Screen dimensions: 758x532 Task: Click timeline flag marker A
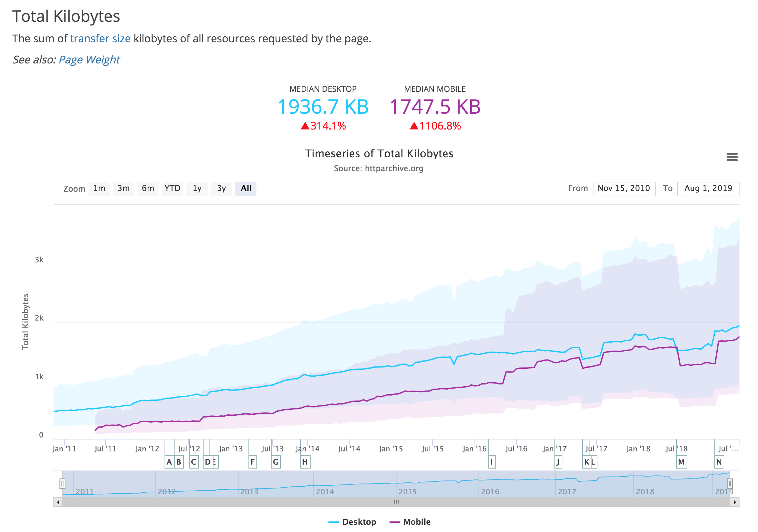pos(169,462)
